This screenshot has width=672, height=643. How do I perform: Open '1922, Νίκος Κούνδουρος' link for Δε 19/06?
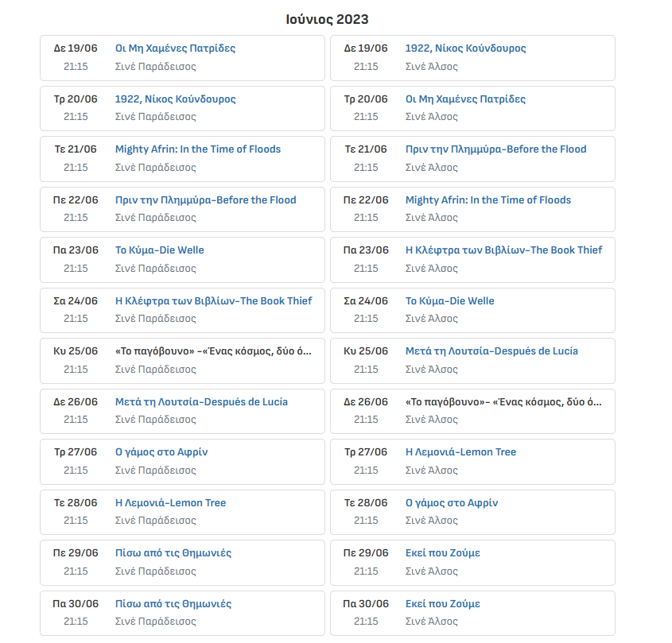point(465,48)
